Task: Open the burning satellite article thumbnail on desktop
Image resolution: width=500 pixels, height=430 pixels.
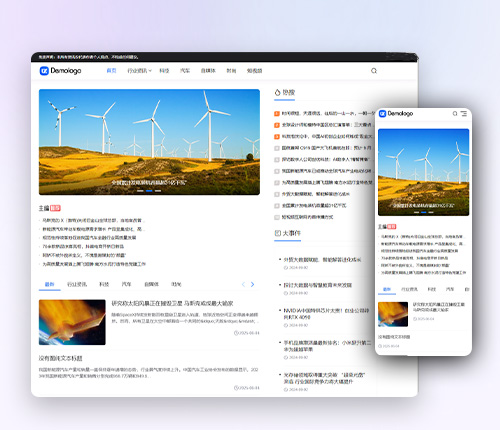Action: (72, 322)
